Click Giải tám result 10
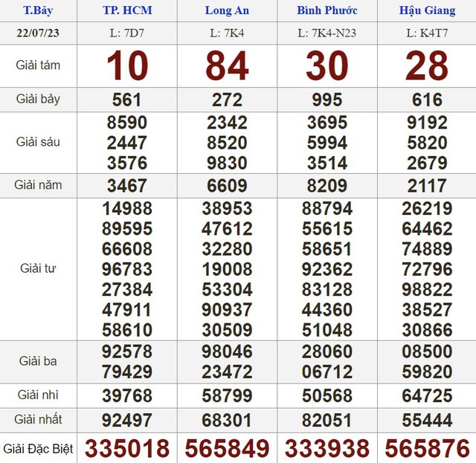The width and height of the screenshot is (476, 463). tap(127, 66)
